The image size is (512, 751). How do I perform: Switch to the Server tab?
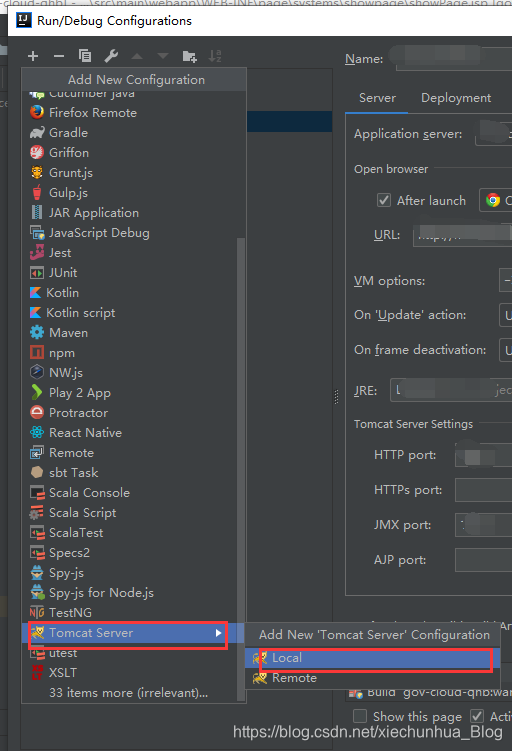coord(377,98)
